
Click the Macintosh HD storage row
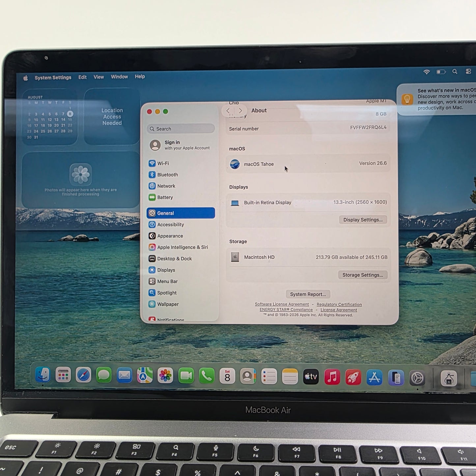click(308, 257)
